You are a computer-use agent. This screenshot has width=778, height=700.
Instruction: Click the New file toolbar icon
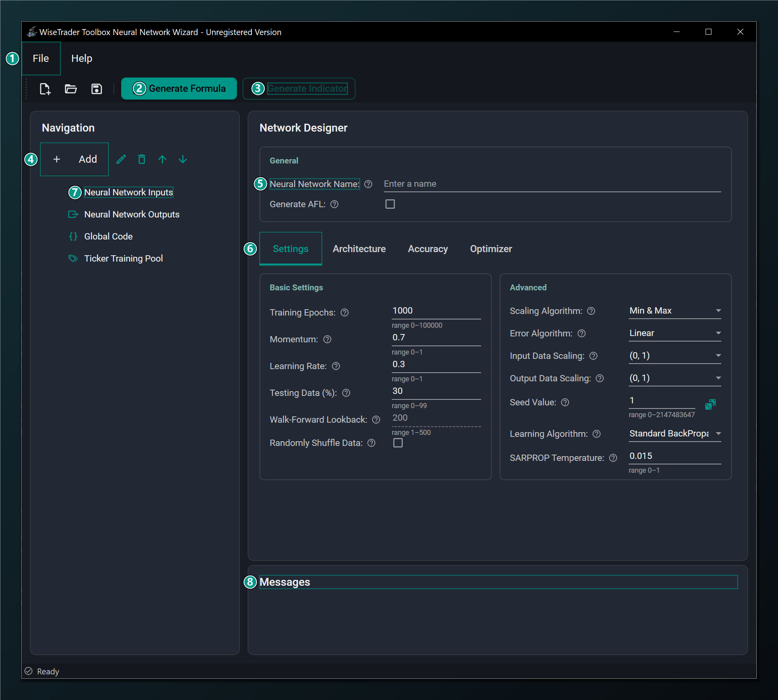coord(45,89)
